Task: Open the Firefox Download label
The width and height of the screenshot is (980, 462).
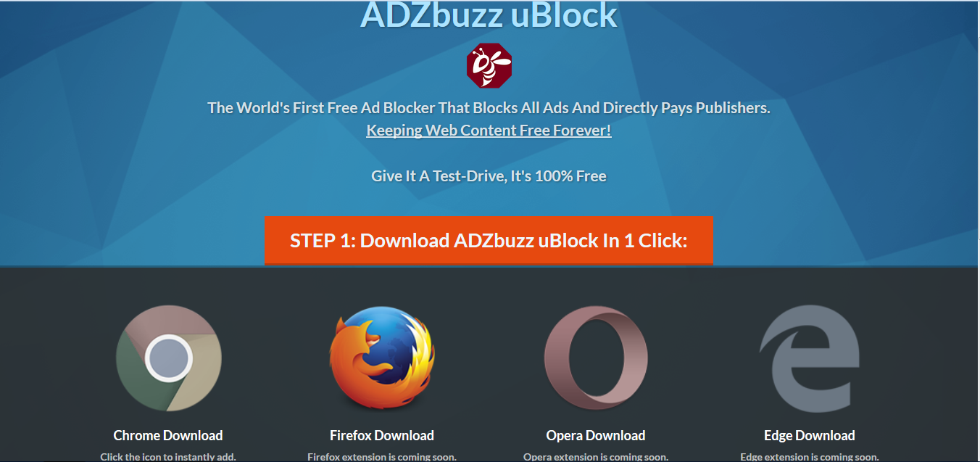Action: click(x=382, y=436)
